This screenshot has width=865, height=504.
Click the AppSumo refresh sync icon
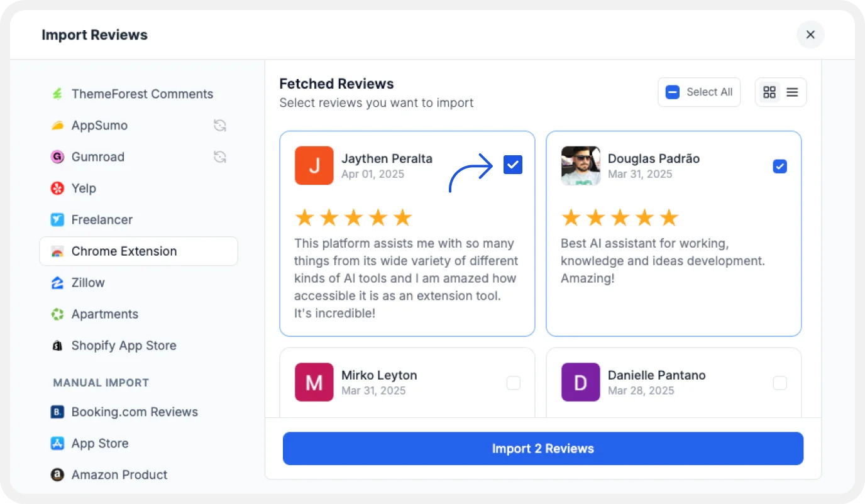click(x=219, y=126)
